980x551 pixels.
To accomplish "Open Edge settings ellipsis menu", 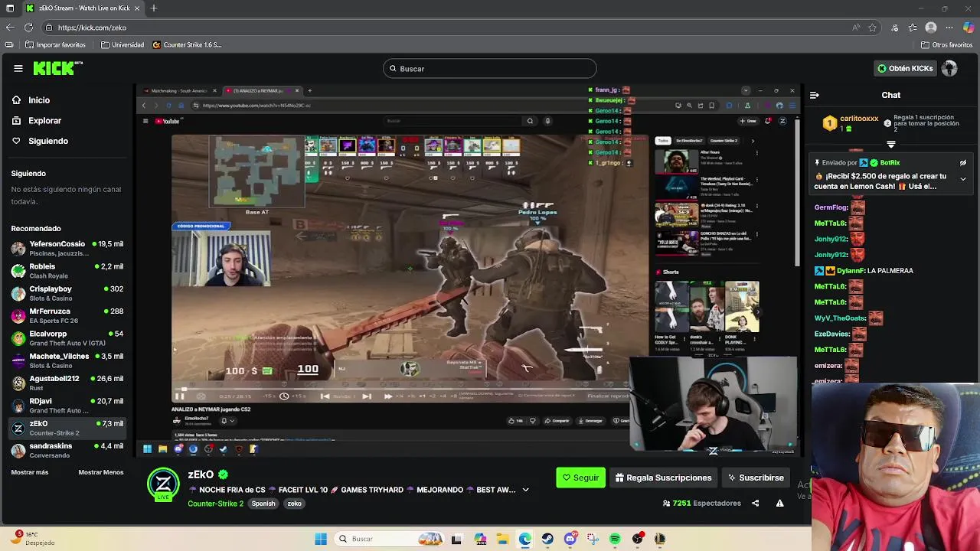I will pyautogui.click(x=950, y=28).
